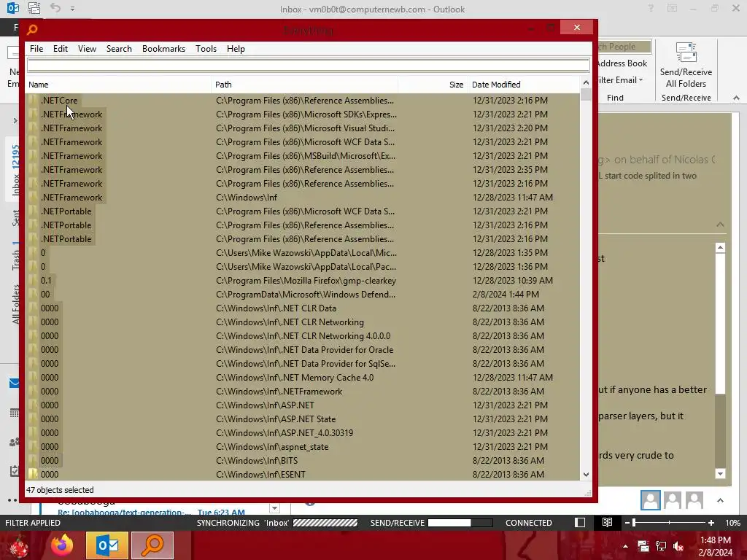Select path C:\Windows\Inf\BITS
Image resolution: width=747 pixels, height=560 pixels.
click(x=257, y=461)
